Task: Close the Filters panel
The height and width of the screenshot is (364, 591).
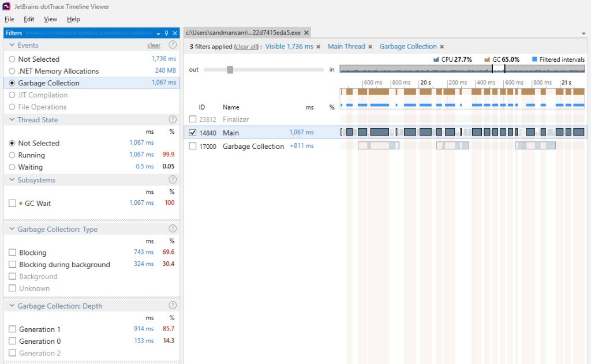Action: click(175, 33)
